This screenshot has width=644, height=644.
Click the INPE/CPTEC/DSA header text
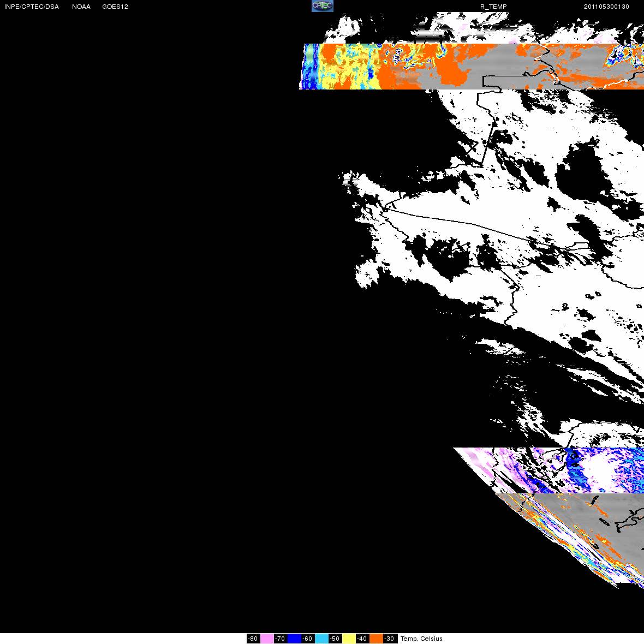(32, 7)
